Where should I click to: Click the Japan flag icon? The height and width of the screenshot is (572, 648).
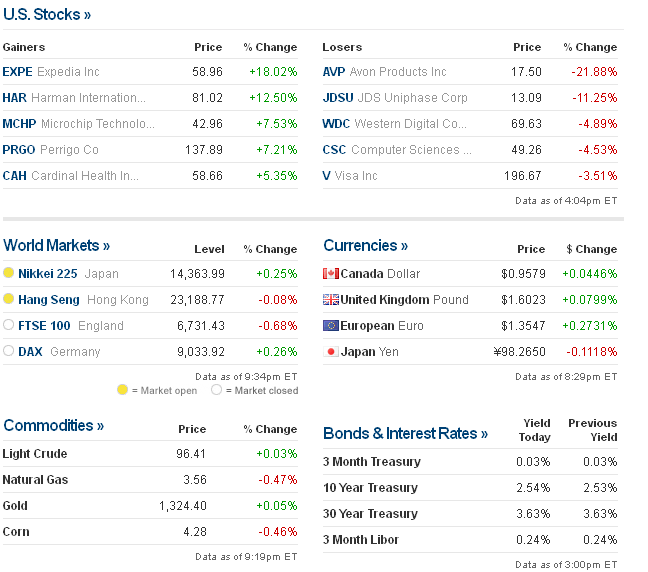pyautogui.click(x=331, y=352)
